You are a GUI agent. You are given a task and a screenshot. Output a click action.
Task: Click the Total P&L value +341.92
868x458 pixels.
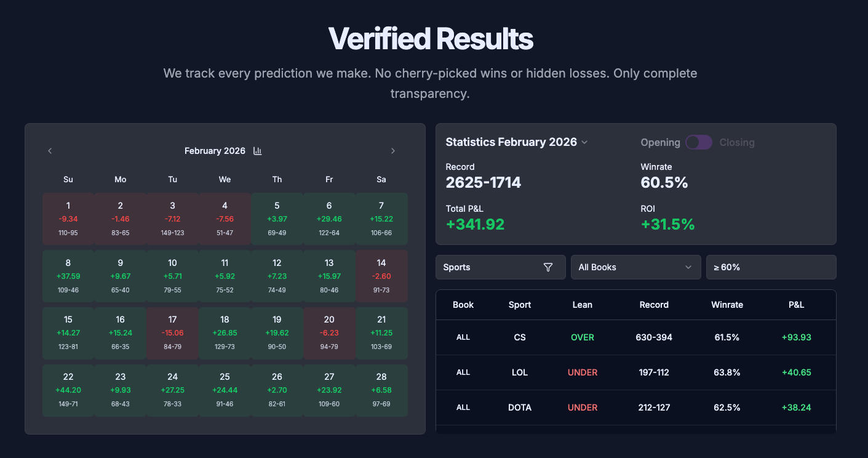476,224
